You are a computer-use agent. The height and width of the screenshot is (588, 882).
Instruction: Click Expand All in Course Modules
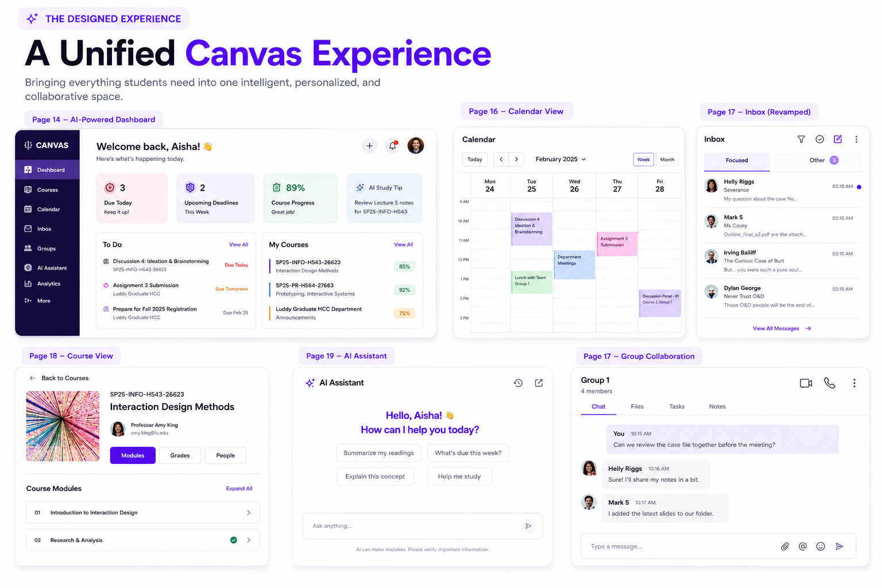239,489
